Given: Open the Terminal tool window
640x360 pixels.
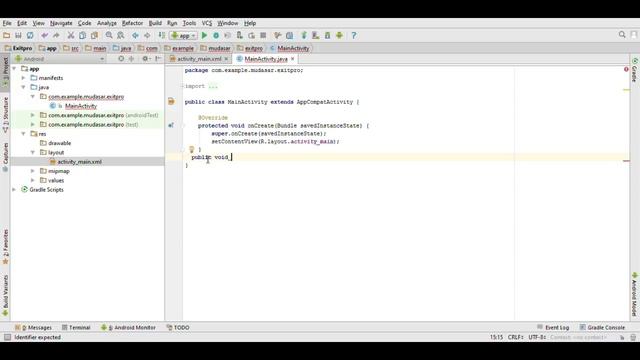Looking at the screenshot, I should [x=76, y=327].
